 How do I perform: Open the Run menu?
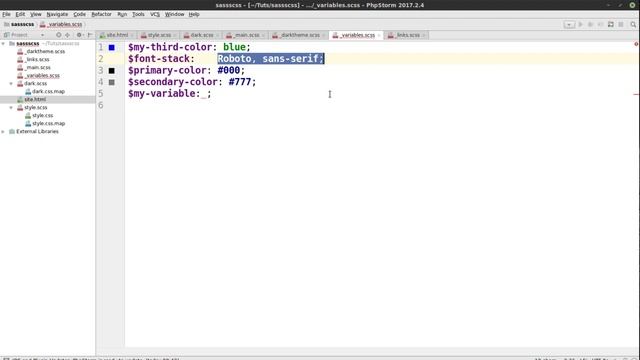[122, 14]
